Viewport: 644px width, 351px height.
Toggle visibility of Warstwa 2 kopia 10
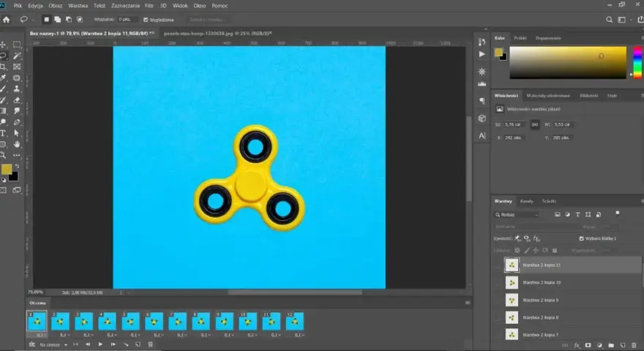pyautogui.click(x=498, y=282)
